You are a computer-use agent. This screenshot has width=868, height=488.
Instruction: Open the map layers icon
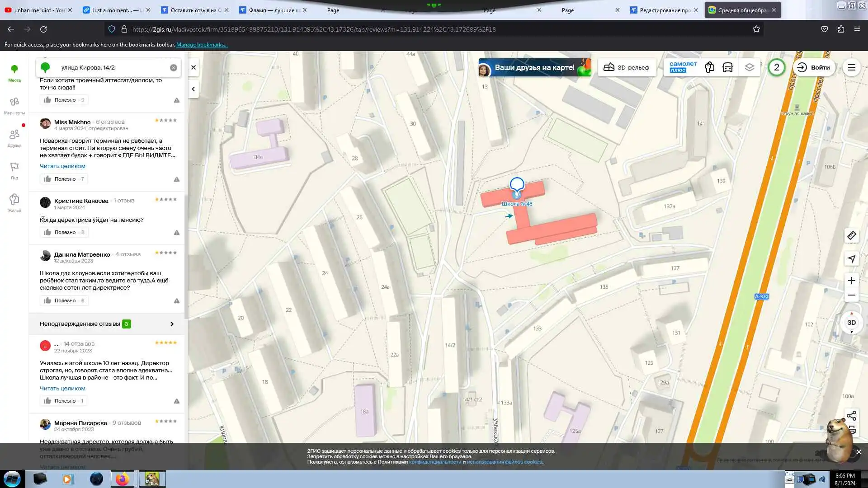(x=750, y=67)
